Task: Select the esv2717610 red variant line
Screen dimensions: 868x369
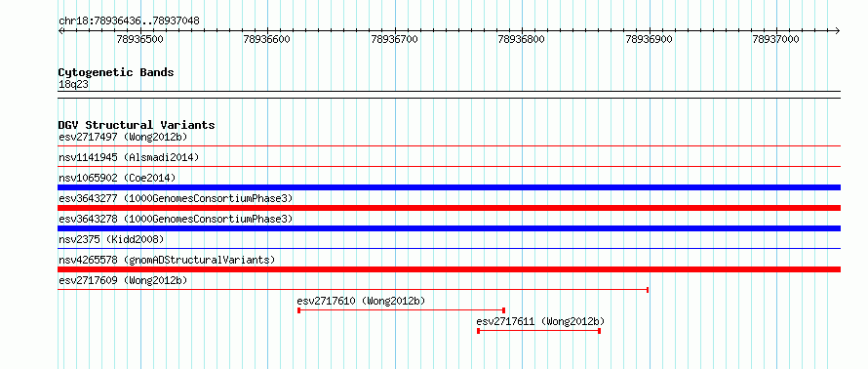Action: tap(402, 310)
